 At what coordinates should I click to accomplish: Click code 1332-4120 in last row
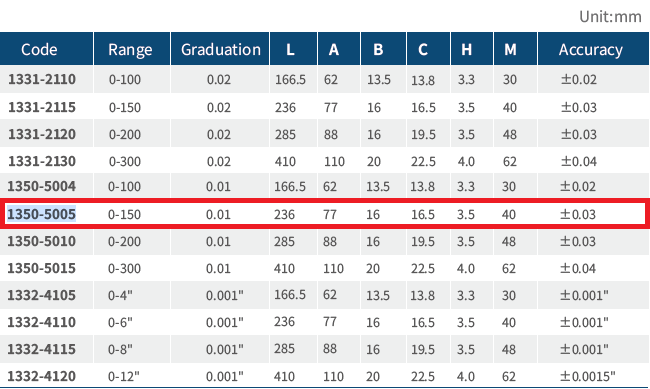41,376
